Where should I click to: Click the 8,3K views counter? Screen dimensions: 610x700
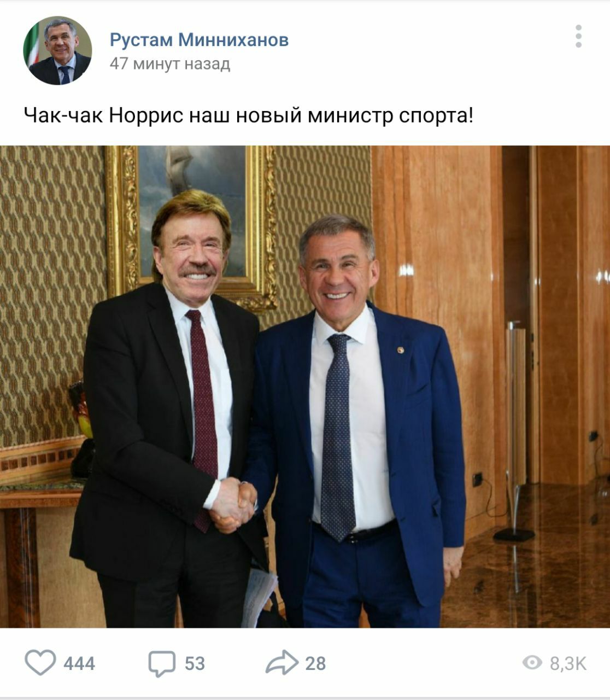568,663
